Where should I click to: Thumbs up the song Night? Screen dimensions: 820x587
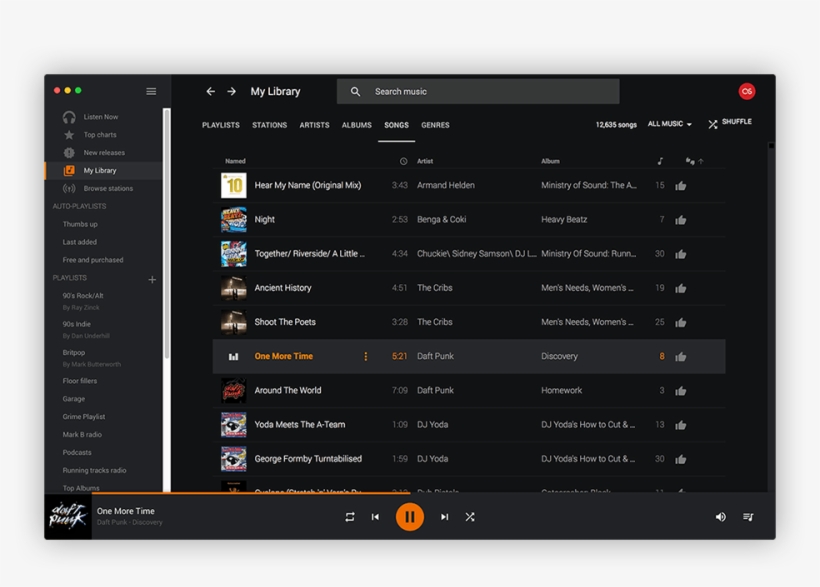pos(681,219)
